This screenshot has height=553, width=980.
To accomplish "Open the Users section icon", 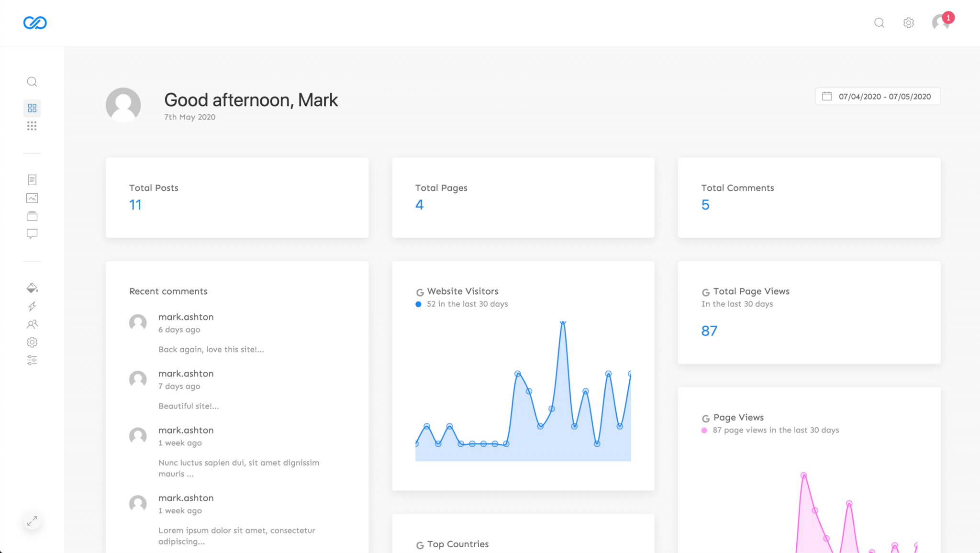I will tap(32, 324).
